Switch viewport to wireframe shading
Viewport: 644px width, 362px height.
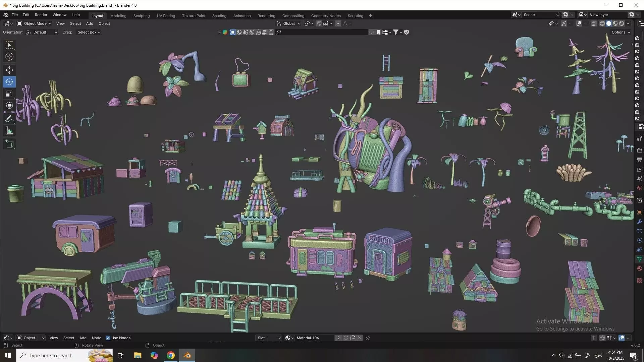point(602,23)
